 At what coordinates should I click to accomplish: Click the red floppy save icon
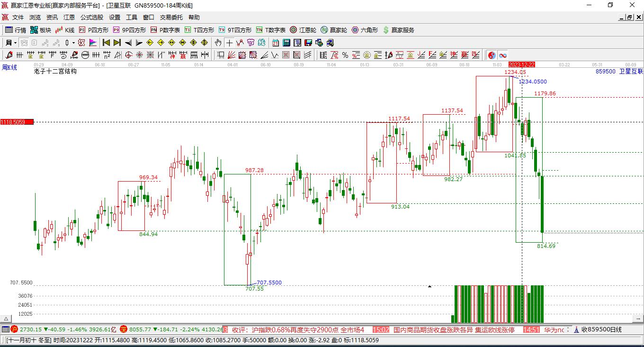coord(308,43)
